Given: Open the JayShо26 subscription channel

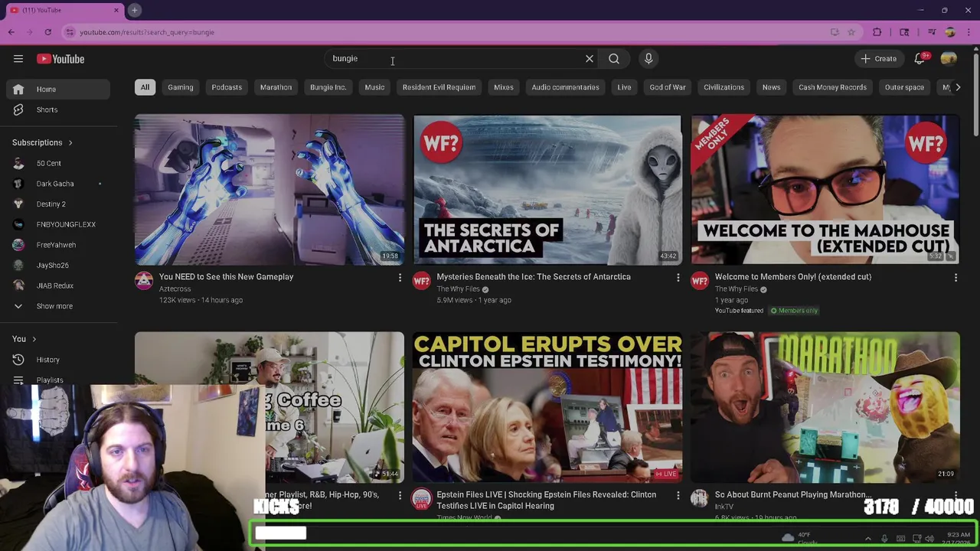Looking at the screenshot, I should [59, 265].
